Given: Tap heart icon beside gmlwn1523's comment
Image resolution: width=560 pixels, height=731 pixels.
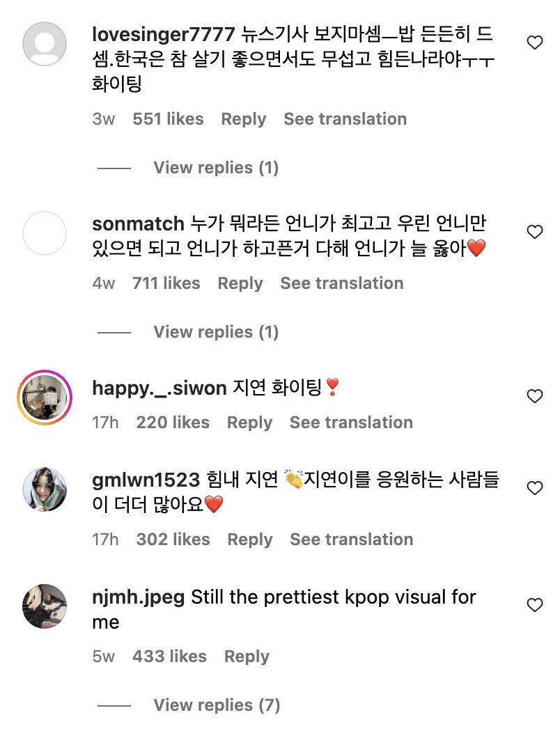Looking at the screenshot, I should (x=534, y=489).
